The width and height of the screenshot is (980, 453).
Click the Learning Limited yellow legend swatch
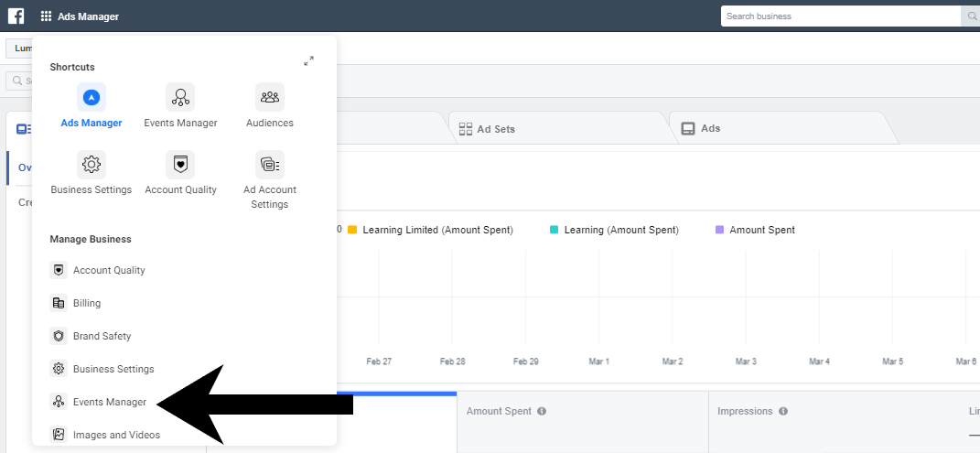(352, 230)
